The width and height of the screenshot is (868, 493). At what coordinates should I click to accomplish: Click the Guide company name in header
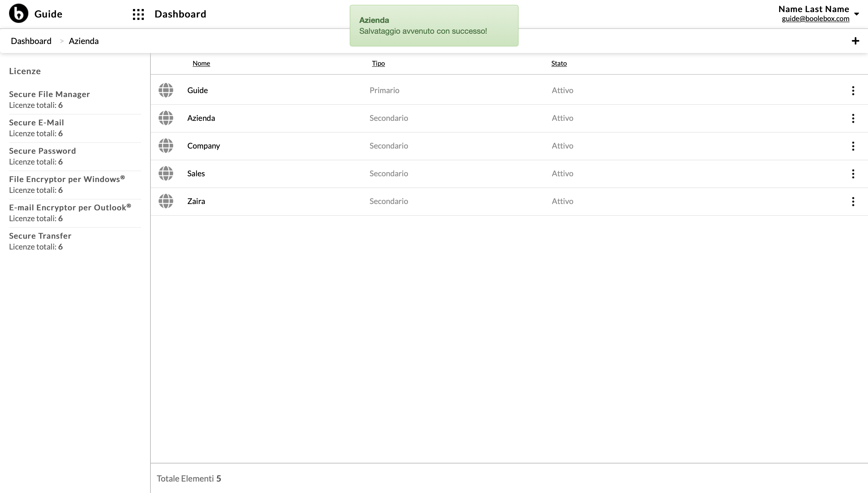point(48,14)
